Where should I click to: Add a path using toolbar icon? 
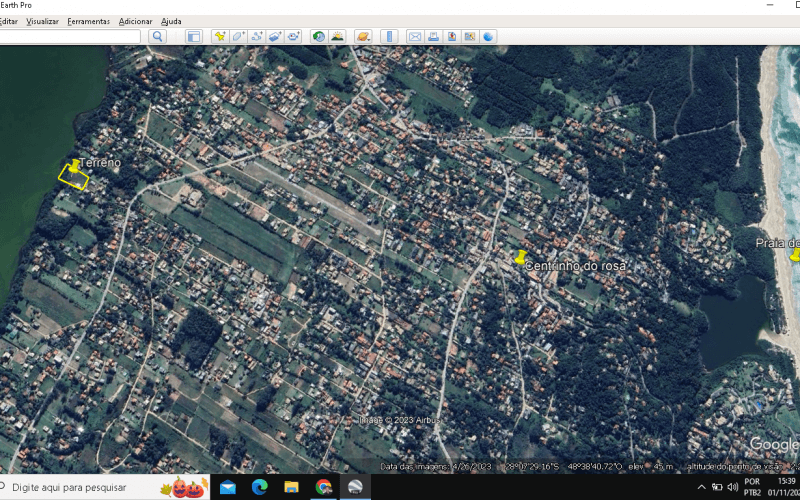[x=257, y=36]
